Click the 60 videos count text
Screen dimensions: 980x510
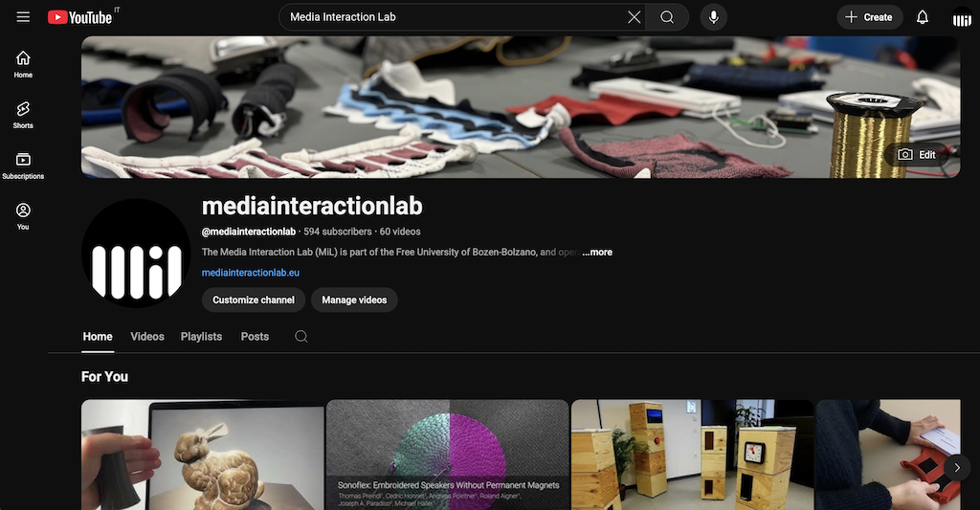click(x=400, y=232)
